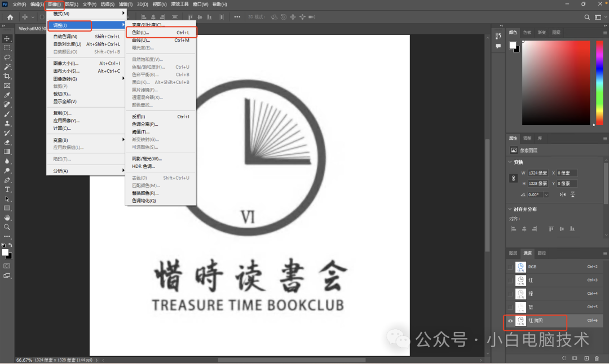Click the W width input field
This screenshot has width=609, height=364.
pyautogui.click(x=538, y=173)
